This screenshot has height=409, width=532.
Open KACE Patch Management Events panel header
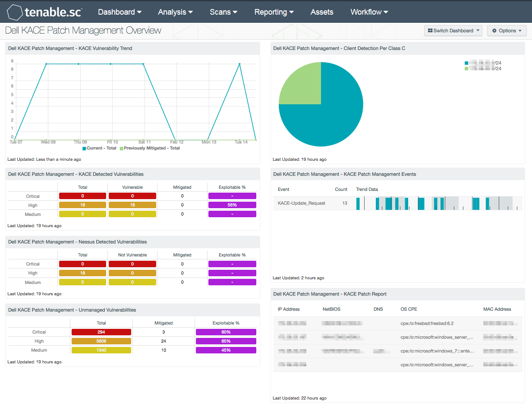(x=398, y=174)
